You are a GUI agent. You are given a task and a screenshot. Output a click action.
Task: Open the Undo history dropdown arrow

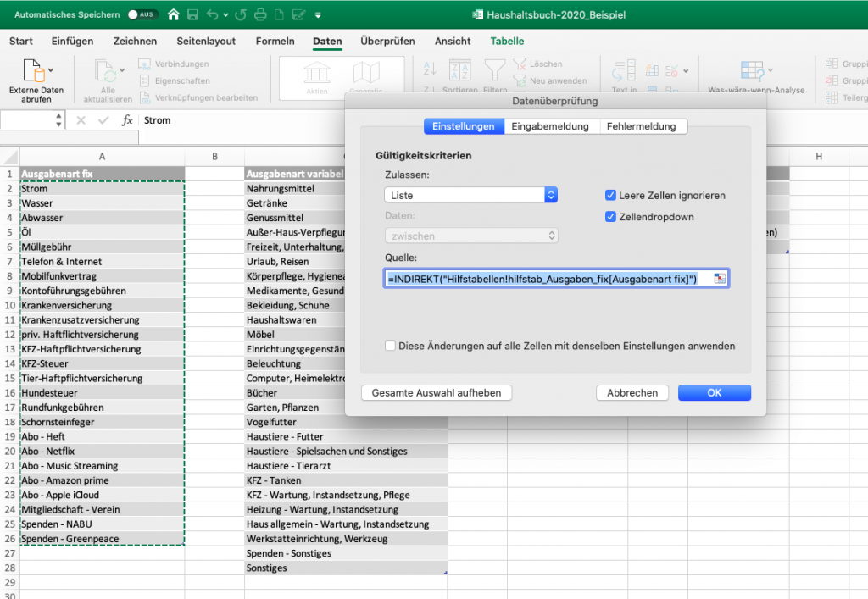[x=225, y=15]
